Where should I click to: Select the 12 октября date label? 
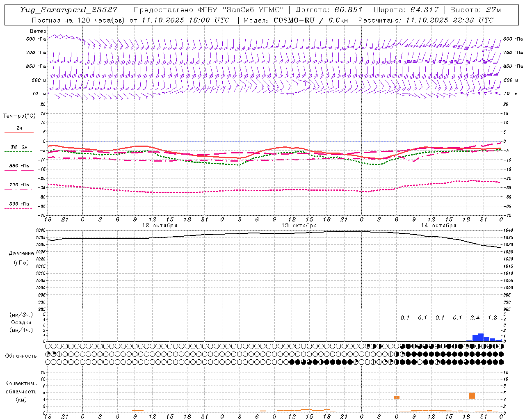tap(160, 226)
